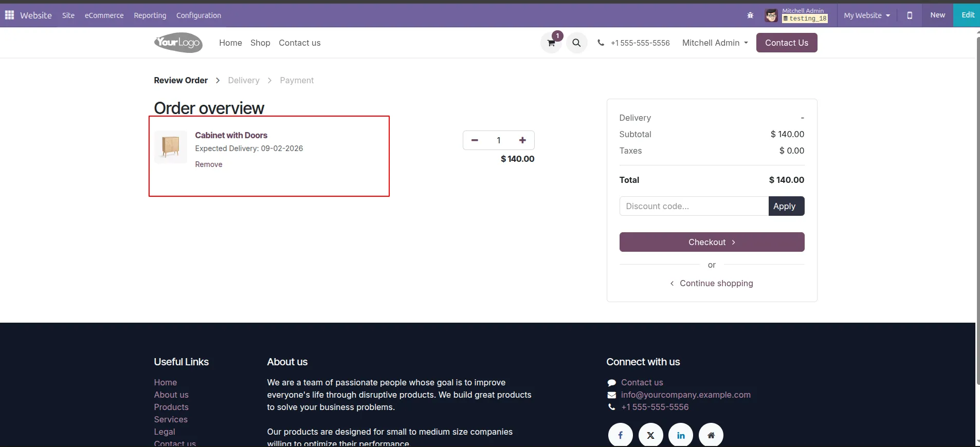This screenshot has height=447, width=980.
Task: Open the Facebook social icon
Action: tap(620, 435)
